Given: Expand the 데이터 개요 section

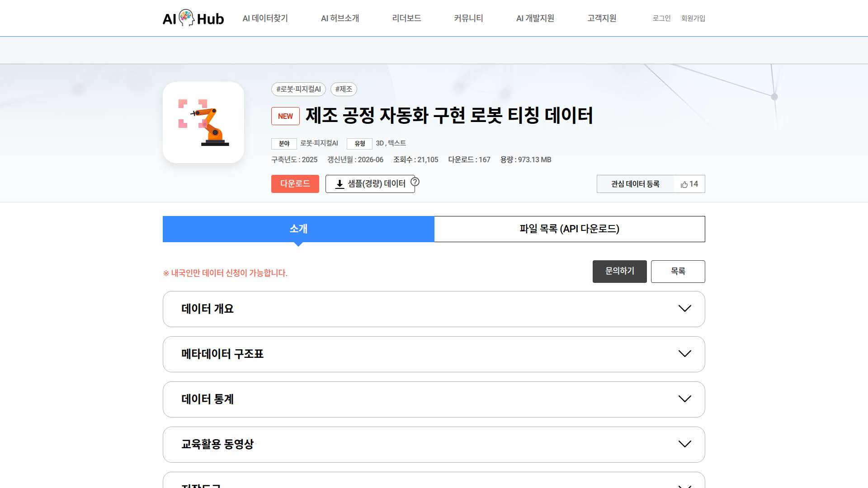Looking at the screenshot, I should coord(434,309).
